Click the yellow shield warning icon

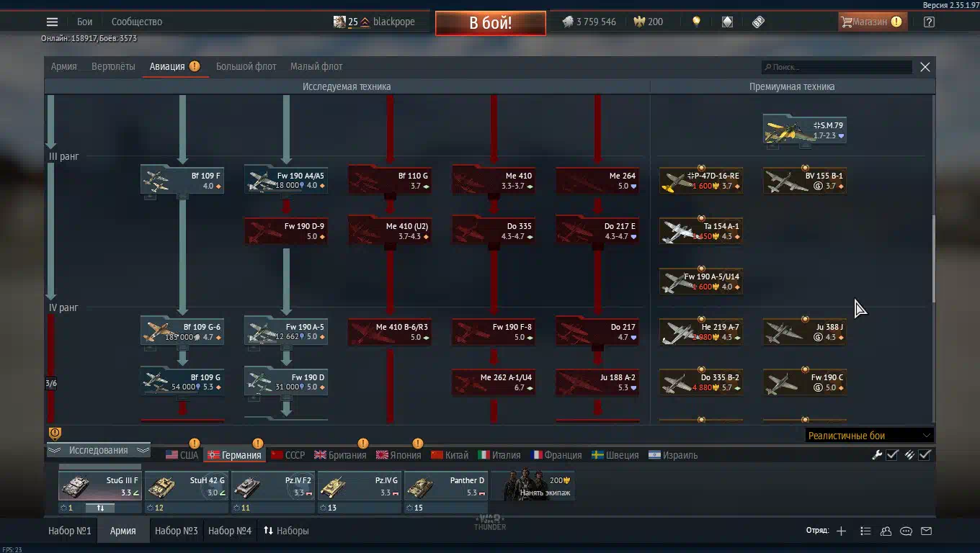click(55, 433)
